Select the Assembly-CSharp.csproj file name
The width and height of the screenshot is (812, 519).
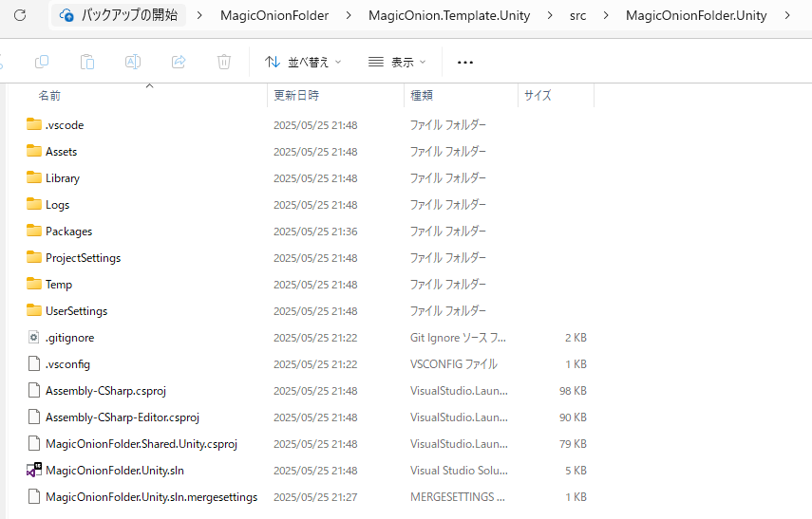click(105, 391)
